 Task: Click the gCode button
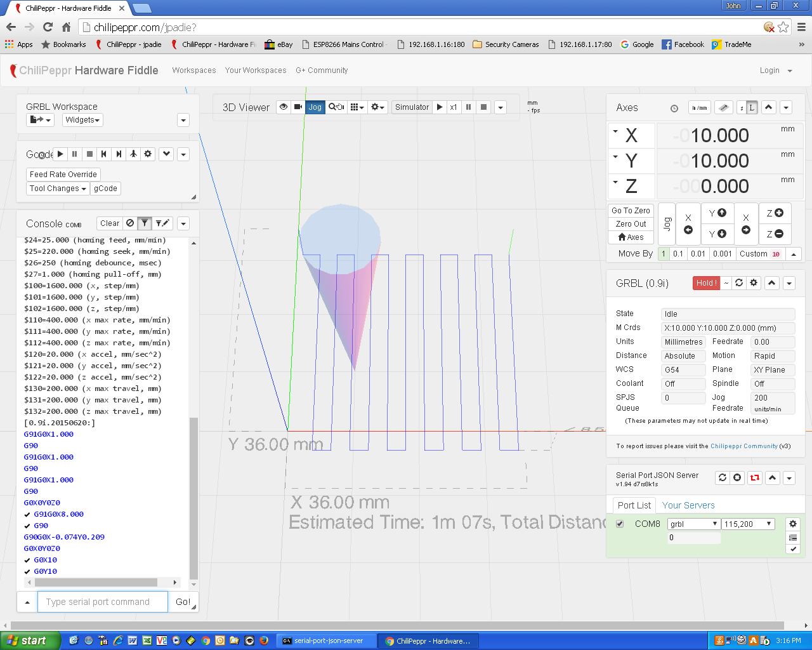coord(105,189)
